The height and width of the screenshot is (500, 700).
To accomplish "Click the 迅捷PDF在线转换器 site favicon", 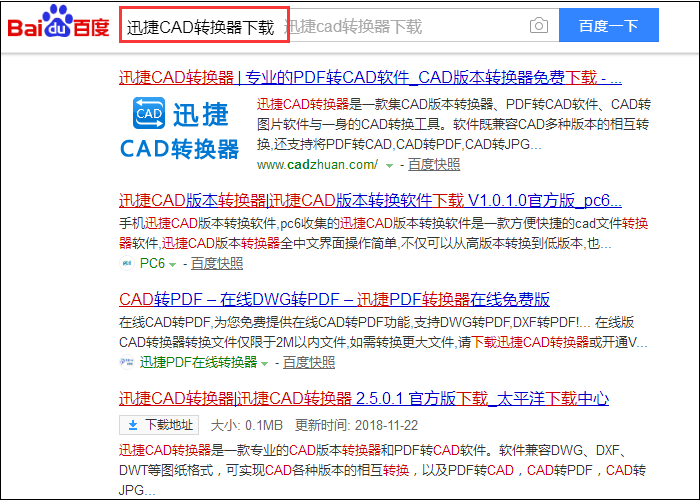I will [127, 362].
